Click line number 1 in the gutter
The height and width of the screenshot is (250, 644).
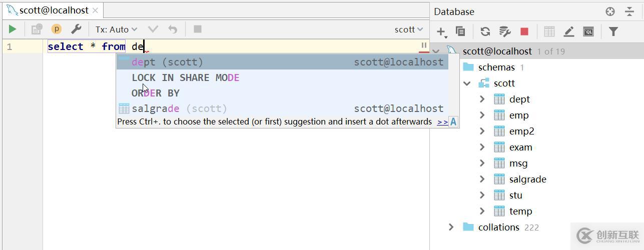[x=9, y=46]
